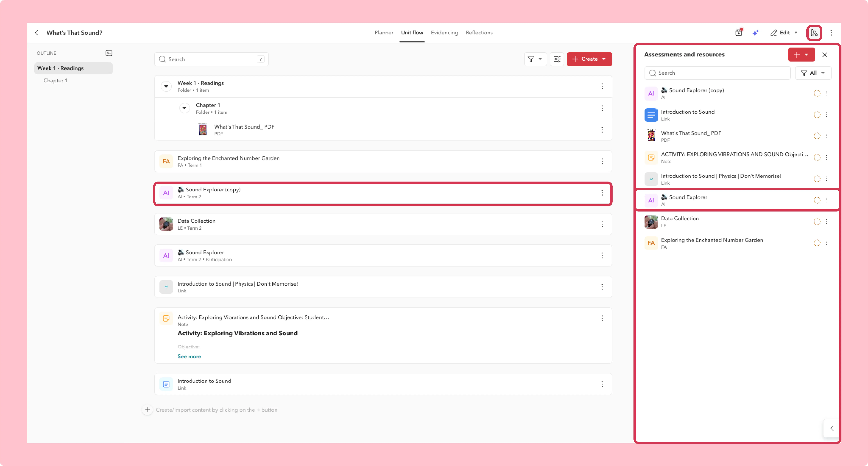Collapse the side panel with the chevron handle
Image resolution: width=868 pixels, height=466 pixels.
pyautogui.click(x=832, y=428)
